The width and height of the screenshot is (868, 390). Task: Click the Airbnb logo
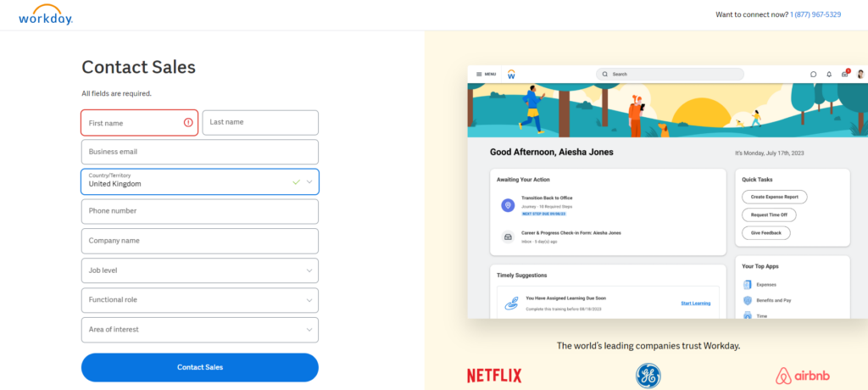point(803,376)
